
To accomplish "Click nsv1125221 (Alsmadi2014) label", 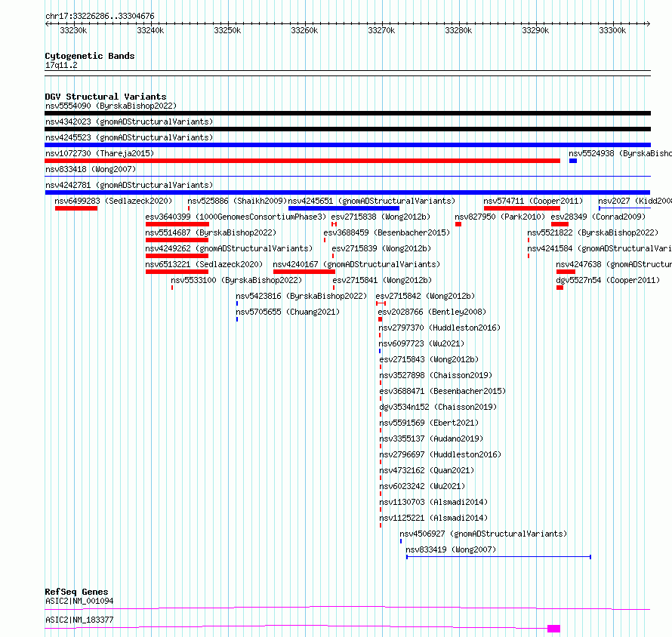I will (x=433, y=518).
